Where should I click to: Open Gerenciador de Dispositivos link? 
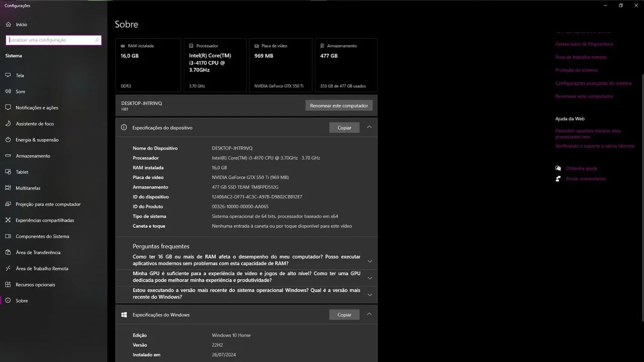[x=584, y=44]
